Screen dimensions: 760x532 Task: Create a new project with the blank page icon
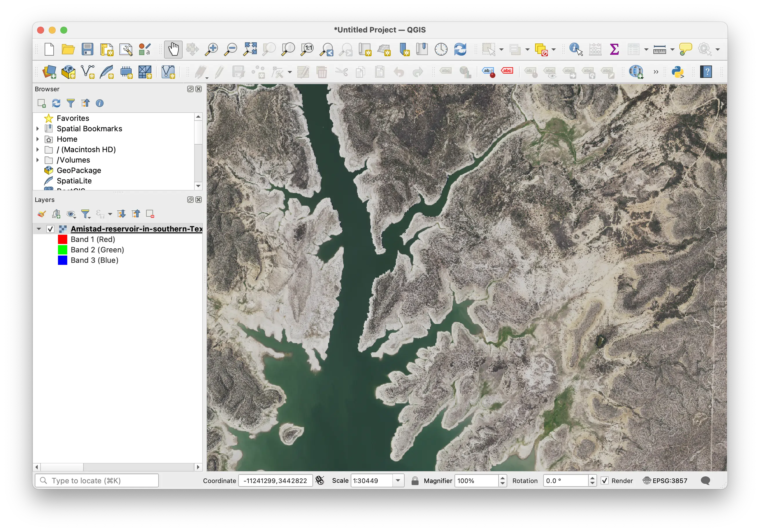tap(49, 50)
